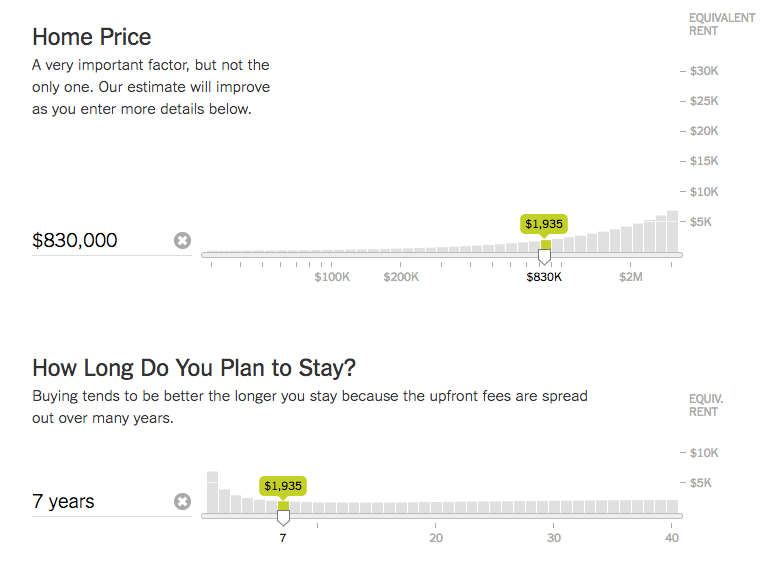Select the 30 year mark on stay slider
This screenshot has height=573, width=770.
coord(554,538)
